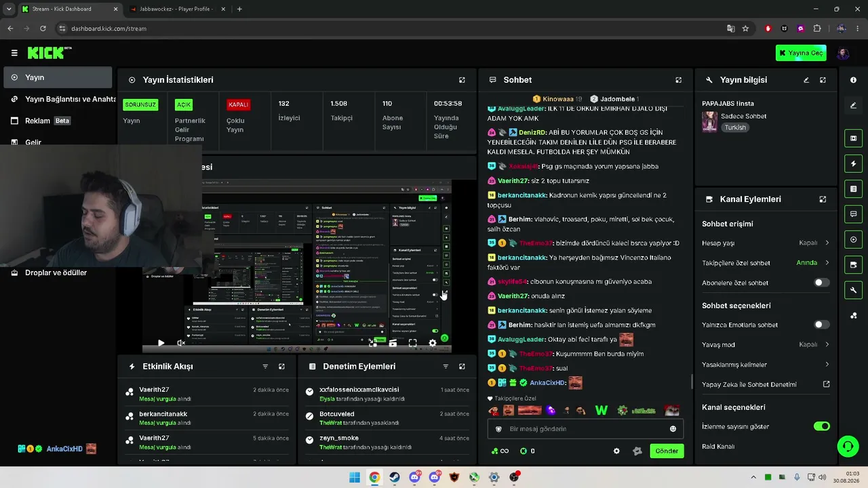The height and width of the screenshot is (488, 868).
Task: Edit stream info with the Yayın bilgisi pencil
Action: pos(806,80)
